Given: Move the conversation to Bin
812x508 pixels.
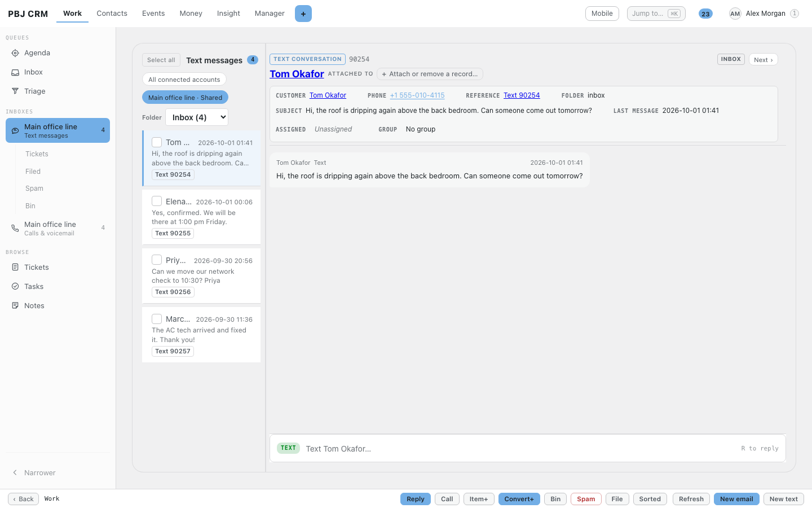Looking at the screenshot, I should click(x=555, y=499).
